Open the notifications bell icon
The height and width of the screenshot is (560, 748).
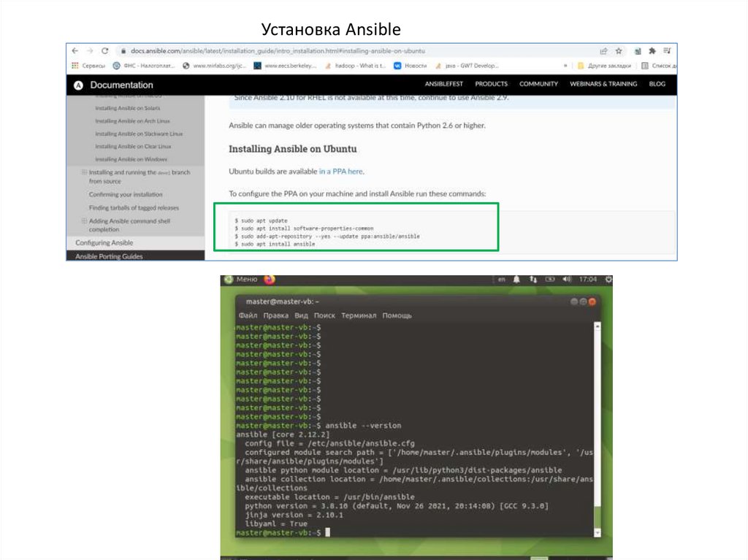tap(516, 280)
